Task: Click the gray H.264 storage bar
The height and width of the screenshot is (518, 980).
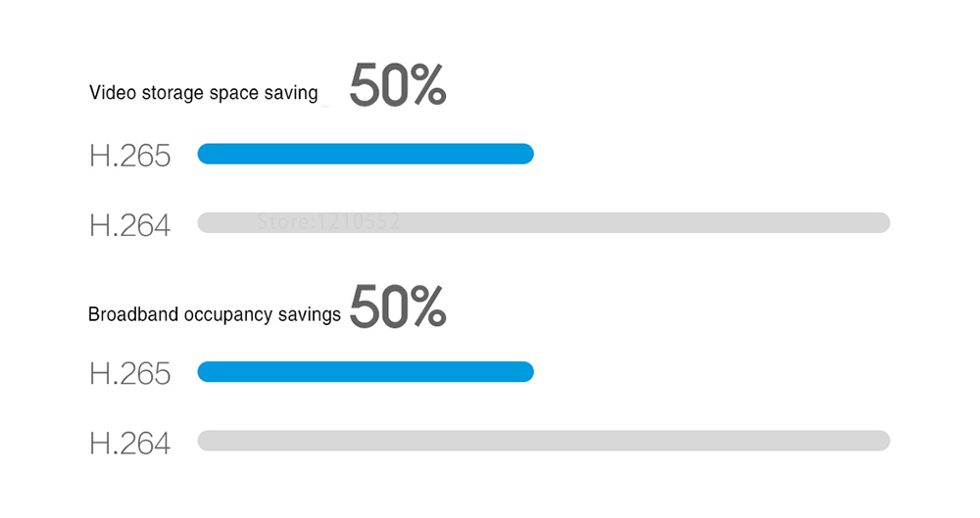Action: [544, 222]
